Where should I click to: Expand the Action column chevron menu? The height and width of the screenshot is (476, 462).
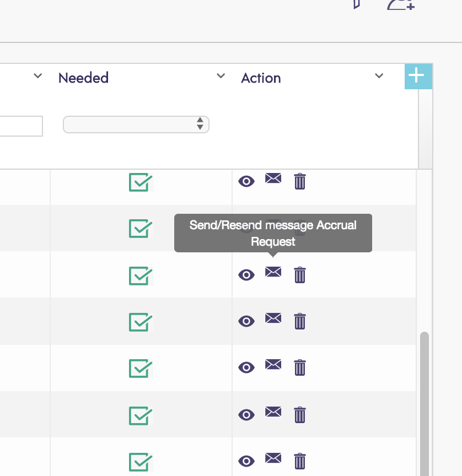[x=379, y=76]
